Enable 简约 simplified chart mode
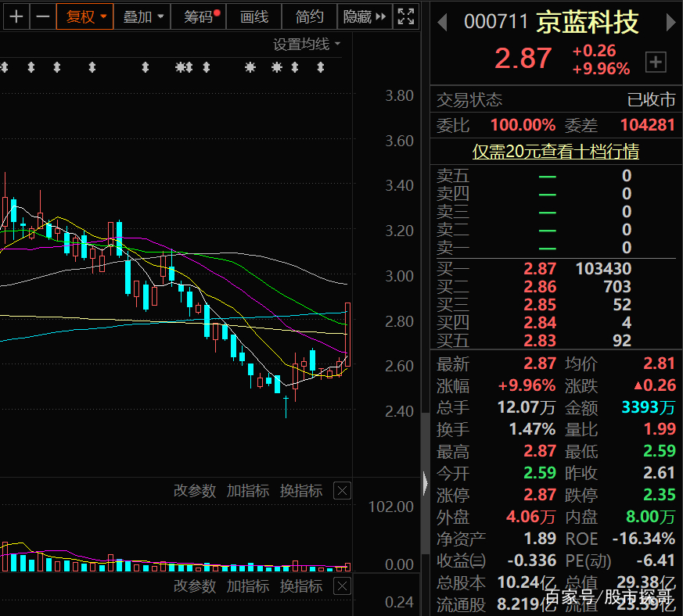Image resolution: width=683 pixels, height=616 pixels. click(309, 16)
